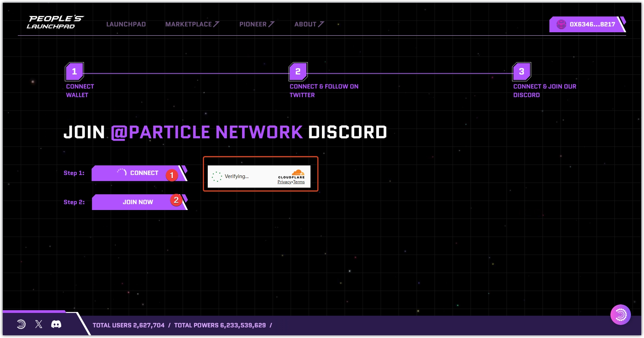This screenshot has height=338, width=644.
Task: Open the Marketplace external link
Action: click(192, 24)
